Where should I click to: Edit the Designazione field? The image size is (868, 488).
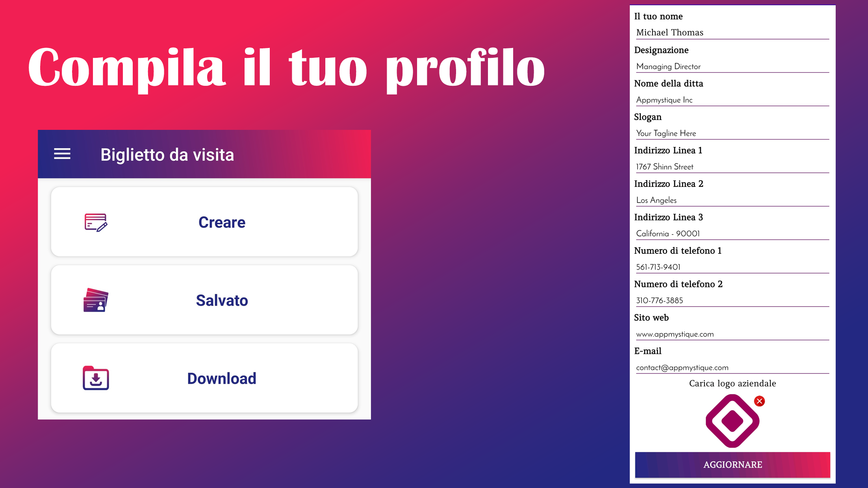click(x=733, y=66)
